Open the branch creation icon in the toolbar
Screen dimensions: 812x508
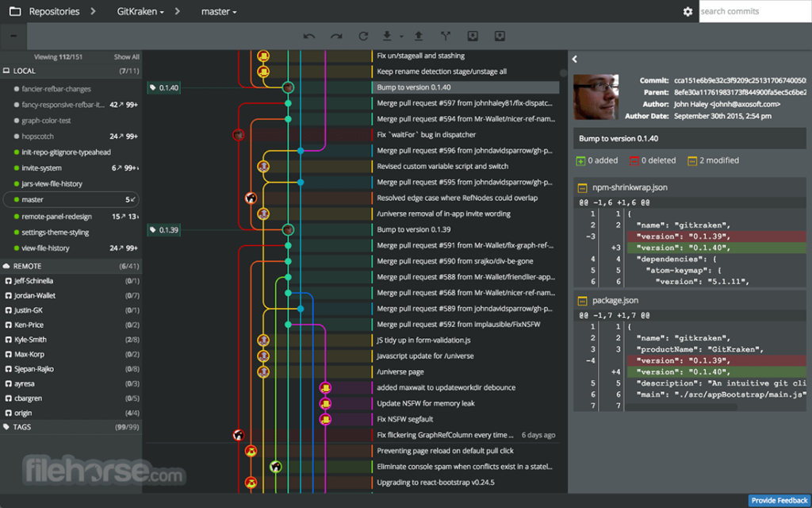[x=446, y=36]
